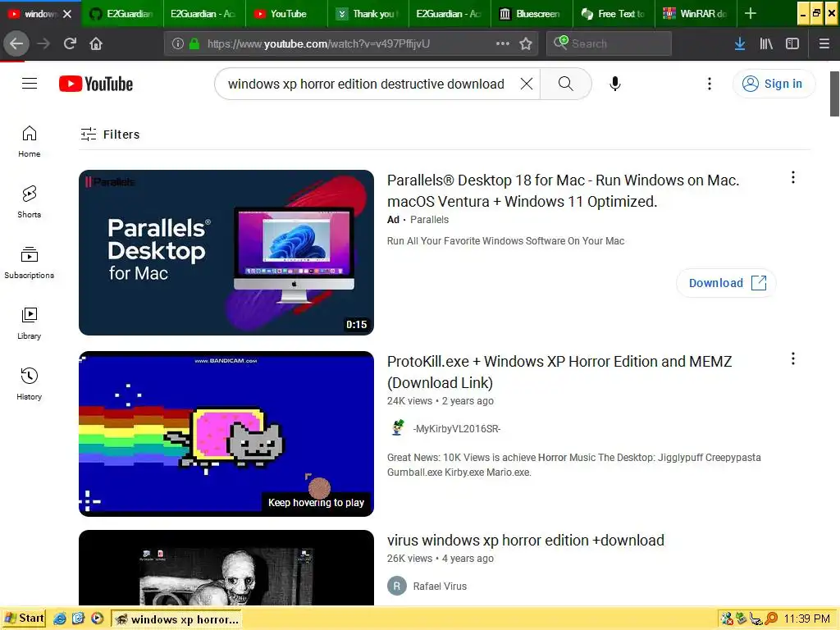Close the current windows tab

[x=67, y=14]
